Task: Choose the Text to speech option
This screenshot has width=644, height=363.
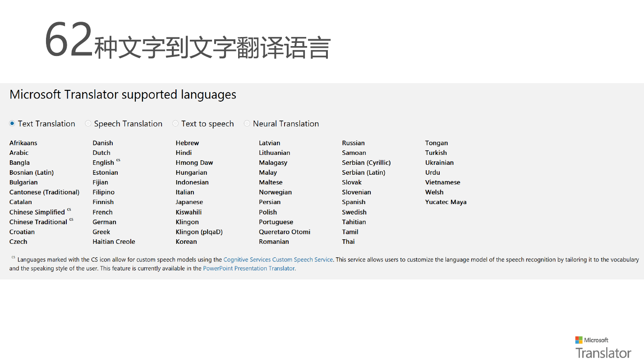Action: [x=175, y=123]
